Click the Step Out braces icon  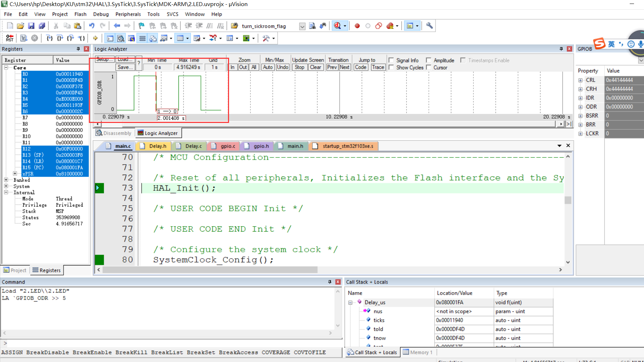point(71,38)
